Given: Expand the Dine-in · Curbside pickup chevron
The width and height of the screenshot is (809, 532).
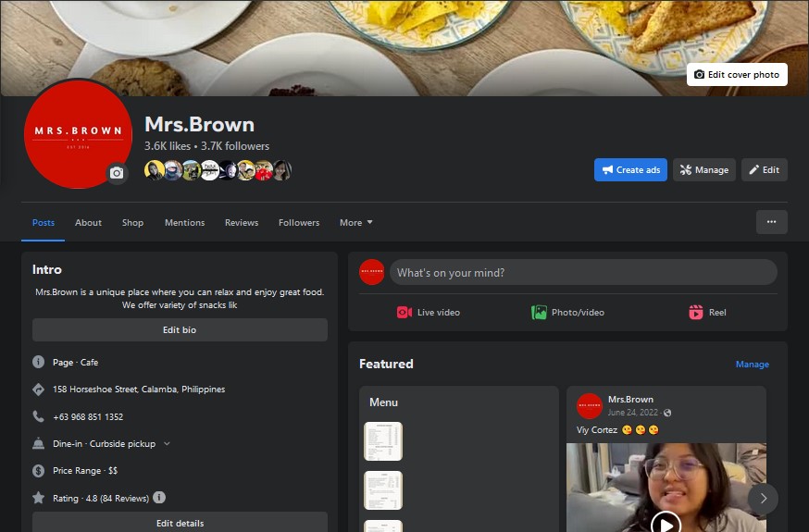Looking at the screenshot, I should click(167, 443).
